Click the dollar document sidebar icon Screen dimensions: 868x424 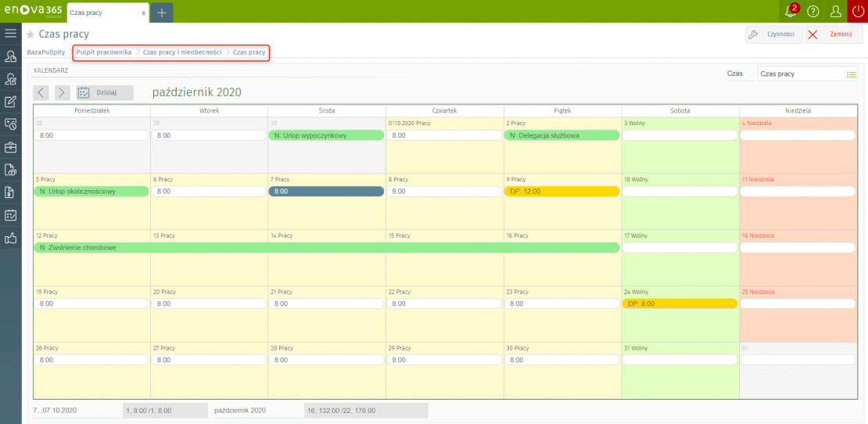pyautogui.click(x=10, y=192)
